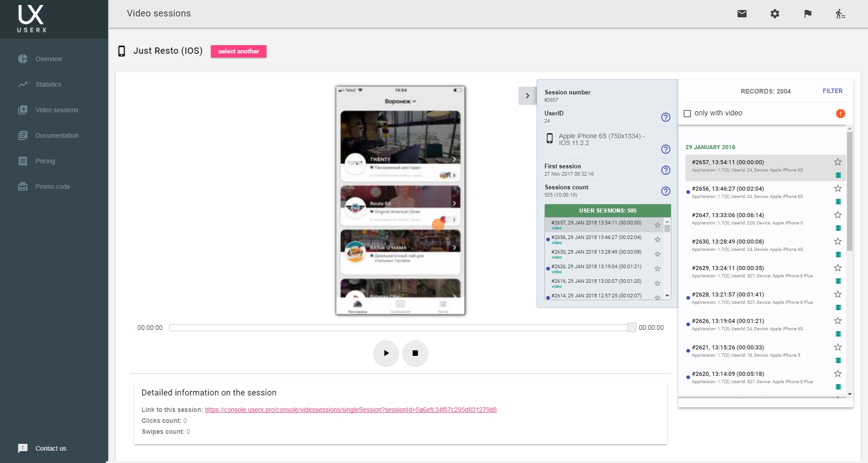868x463 pixels.
Task: Play the session video
Action: pos(386,353)
